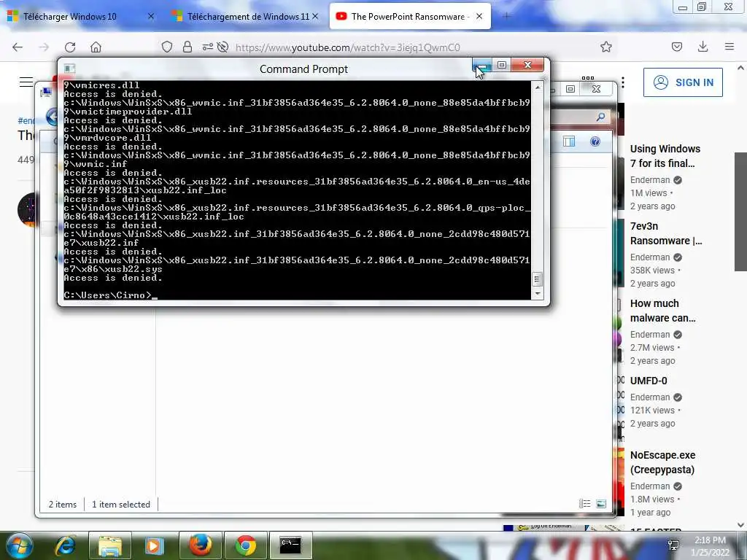Switch to Firefox from taskbar
This screenshot has width=747, height=560.
click(200, 545)
